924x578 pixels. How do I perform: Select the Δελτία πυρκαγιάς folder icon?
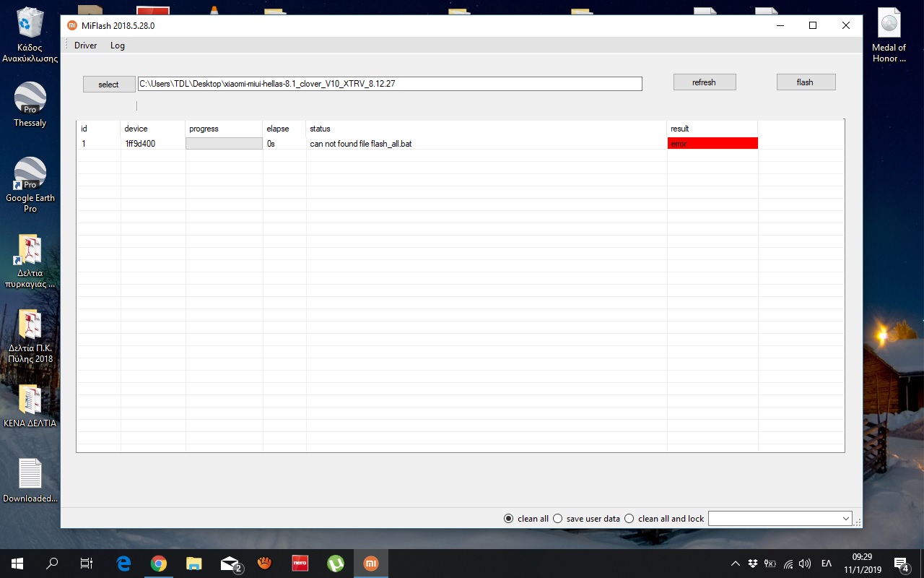[30, 262]
